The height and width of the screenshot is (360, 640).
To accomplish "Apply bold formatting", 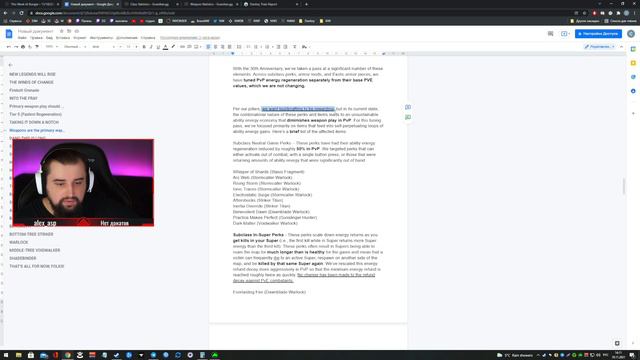I will point(144,47).
